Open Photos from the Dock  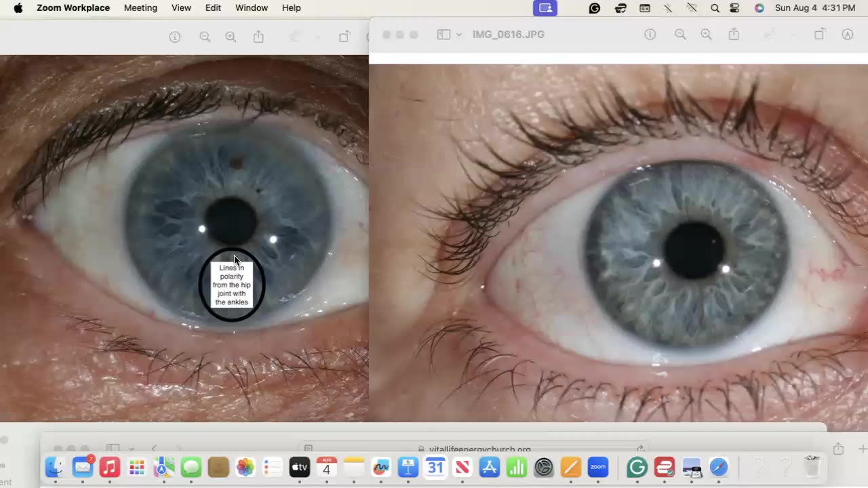click(245, 467)
